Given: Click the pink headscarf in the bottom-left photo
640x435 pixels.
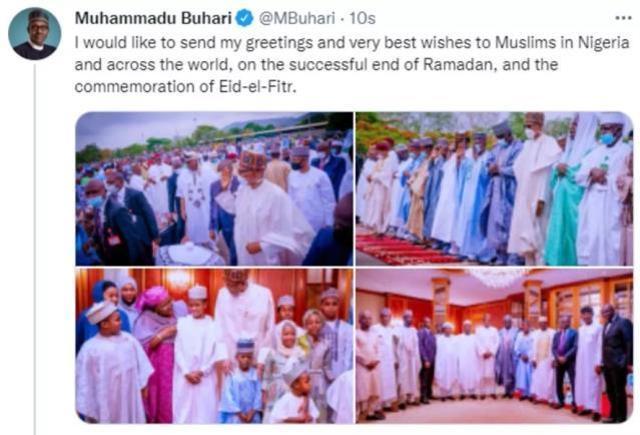Looking at the screenshot, I should 152,297.
